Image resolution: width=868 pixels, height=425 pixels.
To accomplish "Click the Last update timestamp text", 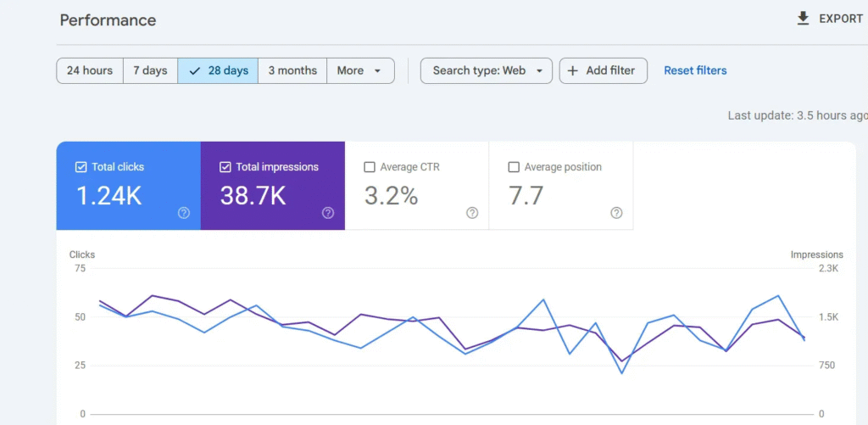I will (798, 116).
